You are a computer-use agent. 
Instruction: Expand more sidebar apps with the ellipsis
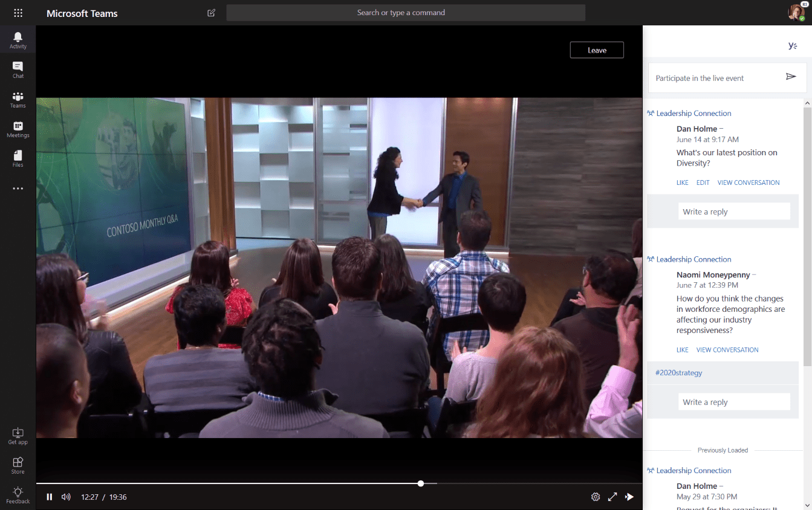click(x=18, y=188)
